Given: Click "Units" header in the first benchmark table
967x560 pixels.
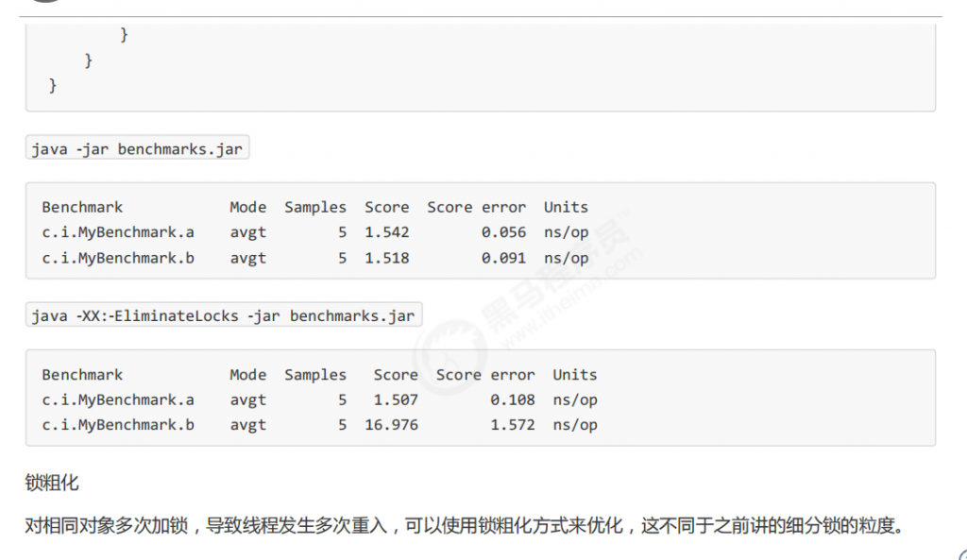Looking at the screenshot, I should click(x=566, y=207).
